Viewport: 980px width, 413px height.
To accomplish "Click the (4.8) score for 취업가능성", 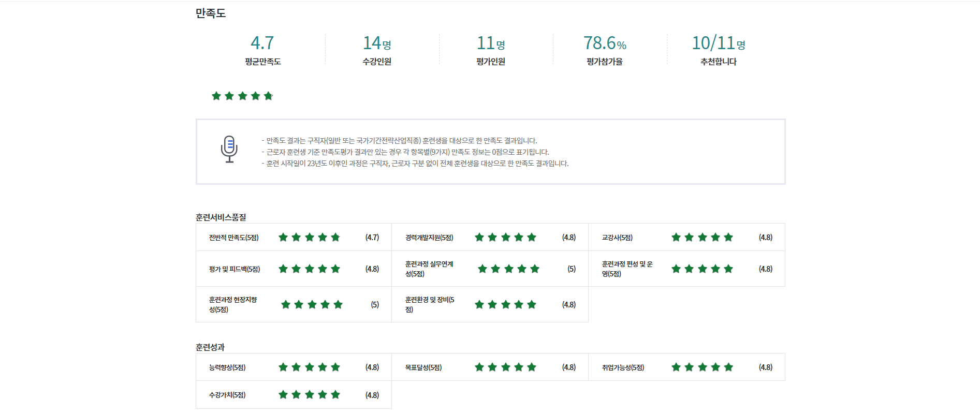I will coord(766,367).
